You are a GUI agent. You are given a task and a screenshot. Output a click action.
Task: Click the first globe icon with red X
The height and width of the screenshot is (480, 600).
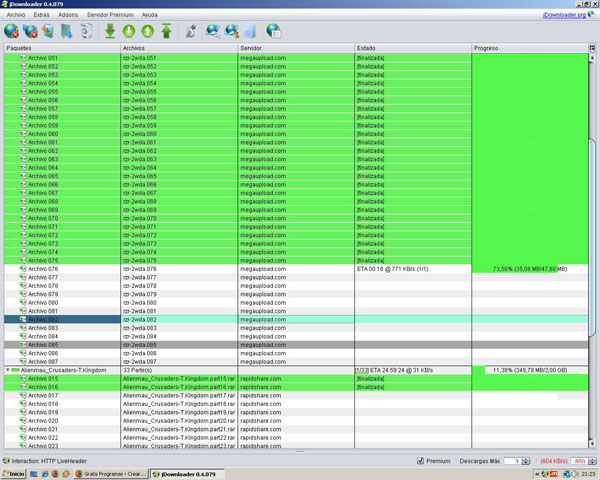coord(11,31)
